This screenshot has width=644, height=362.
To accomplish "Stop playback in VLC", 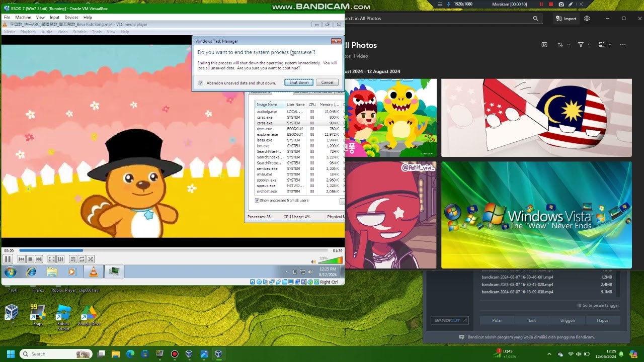I will click(x=30, y=259).
